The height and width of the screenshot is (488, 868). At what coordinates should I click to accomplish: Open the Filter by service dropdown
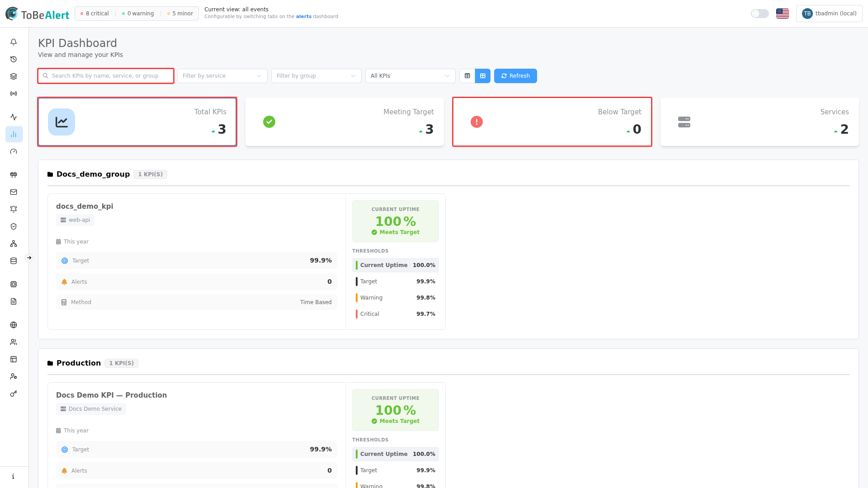pyautogui.click(x=222, y=76)
